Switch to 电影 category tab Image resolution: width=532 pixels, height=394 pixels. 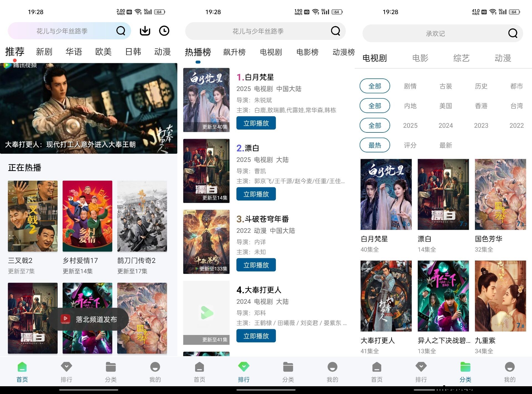(x=420, y=58)
